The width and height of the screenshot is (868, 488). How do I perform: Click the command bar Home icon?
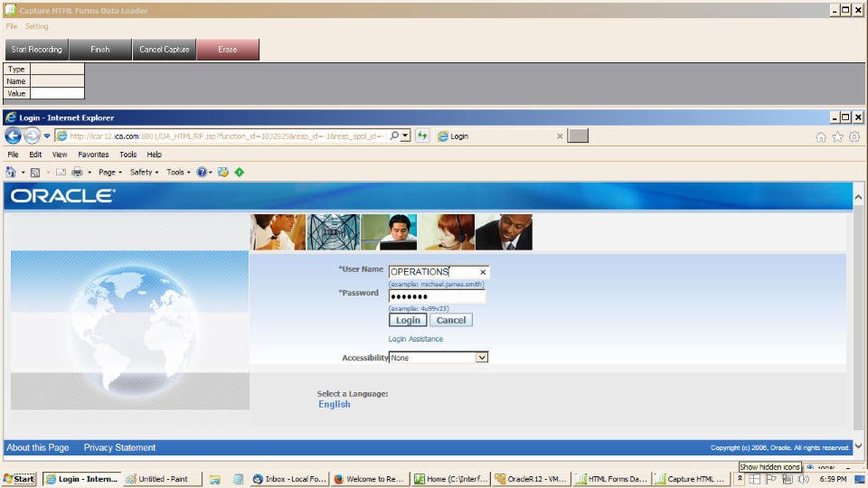point(11,172)
